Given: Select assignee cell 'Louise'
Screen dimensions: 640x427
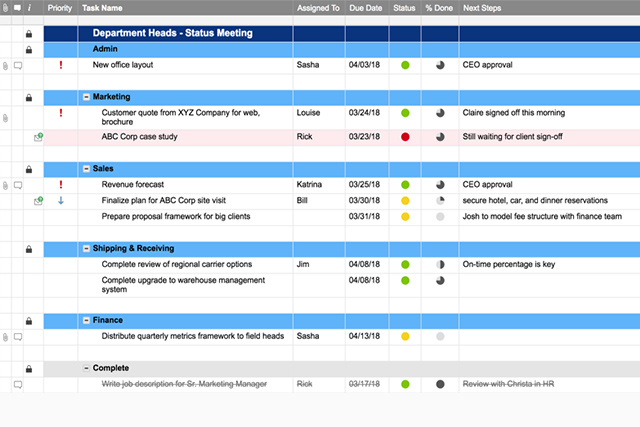Looking at the screenshot, I should coord(319,118).
